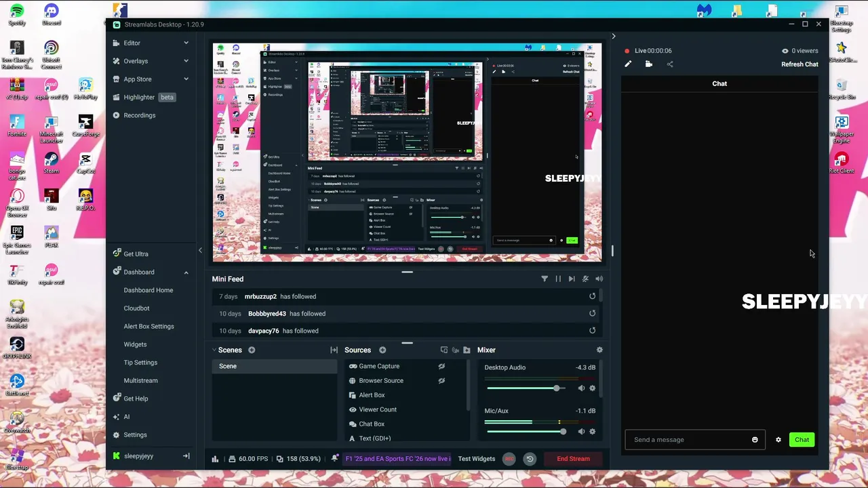Select the Text (GDI+) source

pos(374,438)
